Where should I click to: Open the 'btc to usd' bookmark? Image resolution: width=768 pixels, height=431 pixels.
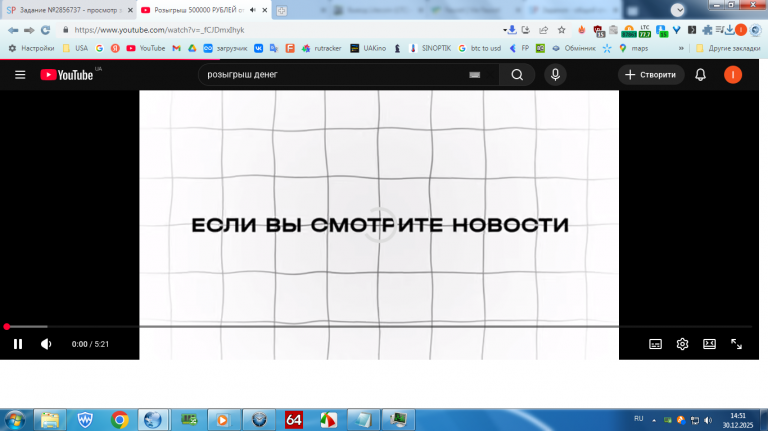(x=479, y=48)
